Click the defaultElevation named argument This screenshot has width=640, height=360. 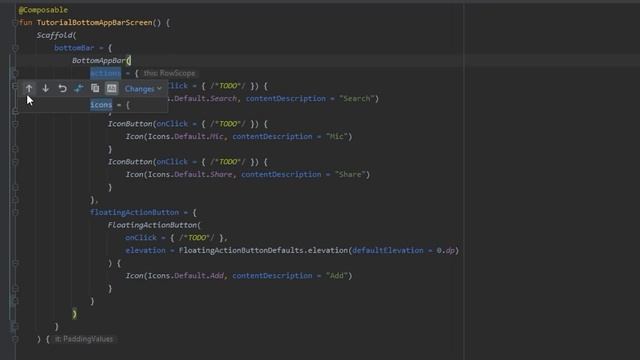click(387, 250)
